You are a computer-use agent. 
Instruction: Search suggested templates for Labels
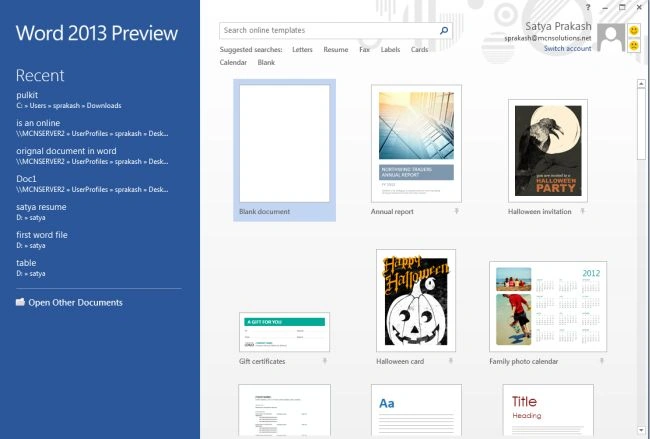pyautogui.click(x=390, y=49)
